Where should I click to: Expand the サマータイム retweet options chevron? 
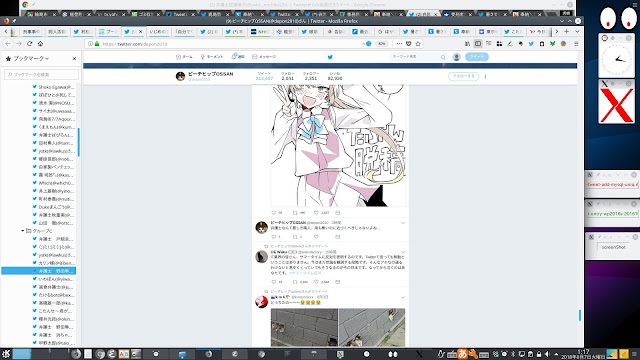(x=403, y=252)
